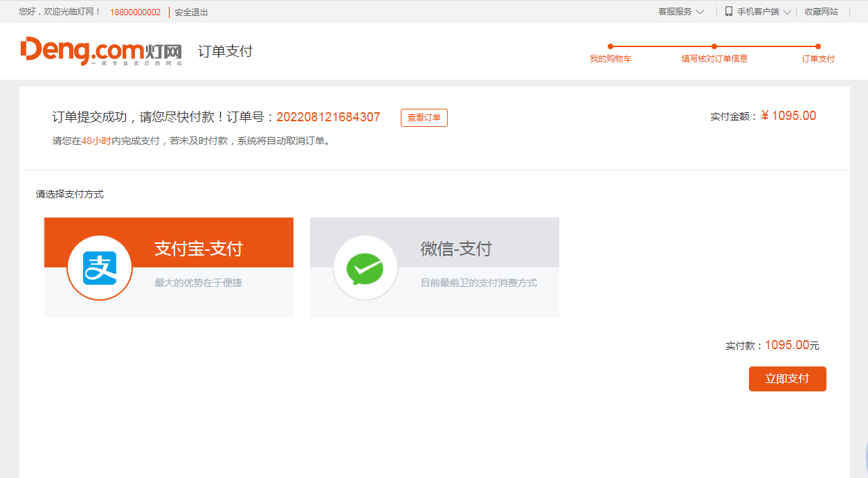Click the Alipay logo icon
Viewport: 868px width, 478px height.
pyautogui.click(x=100, y=268)
